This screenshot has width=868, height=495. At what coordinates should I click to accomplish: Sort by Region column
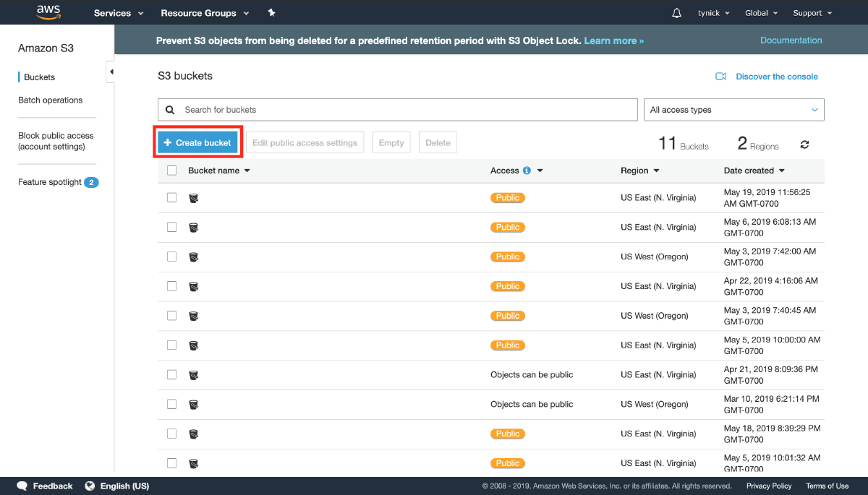click(x=639, y=171)
